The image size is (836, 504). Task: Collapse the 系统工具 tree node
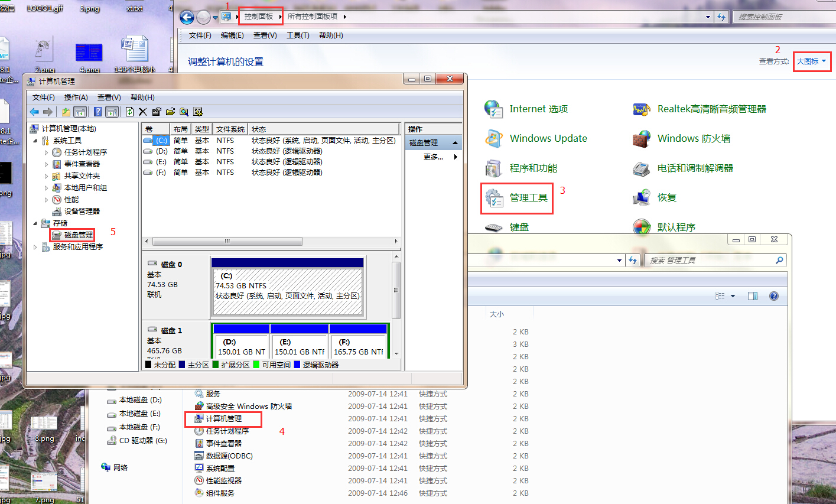tap(35, 141)
